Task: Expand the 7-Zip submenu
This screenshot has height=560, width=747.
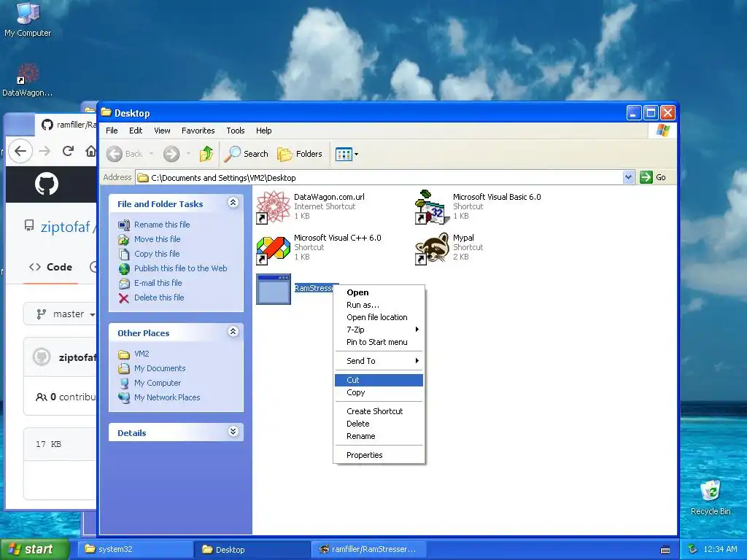Action: 379,330
